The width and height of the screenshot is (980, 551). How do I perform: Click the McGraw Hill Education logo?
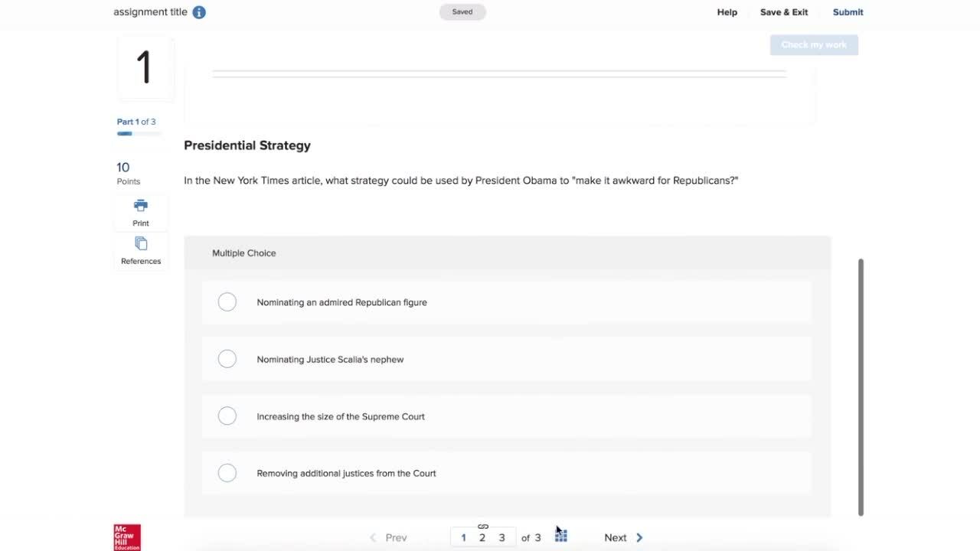[x=127, y=537]
